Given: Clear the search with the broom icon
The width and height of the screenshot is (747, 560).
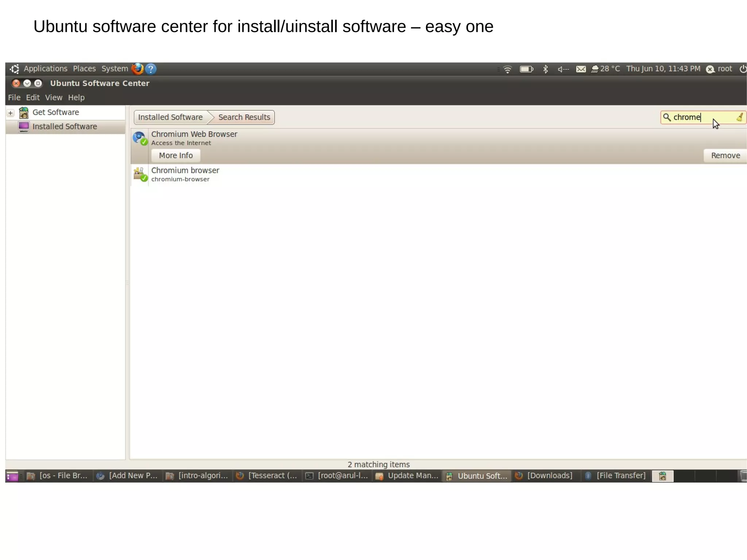Looking at the screenshot, I should (x=740, y=117).
